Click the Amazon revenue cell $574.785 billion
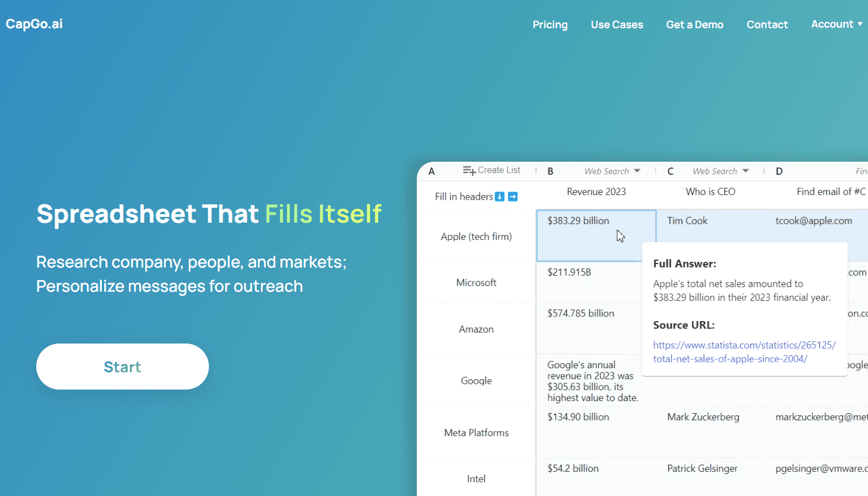Viewport: 868px width, 496px height. (580, 314)
